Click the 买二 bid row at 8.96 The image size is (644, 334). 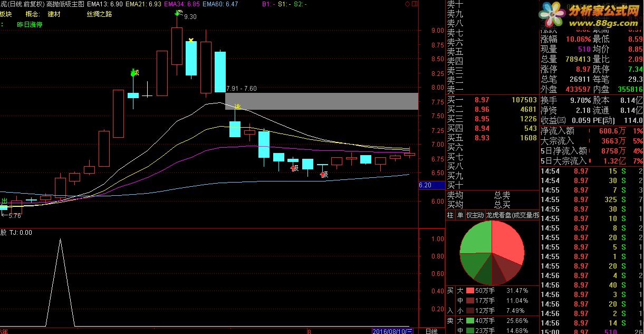click(492, 109)
